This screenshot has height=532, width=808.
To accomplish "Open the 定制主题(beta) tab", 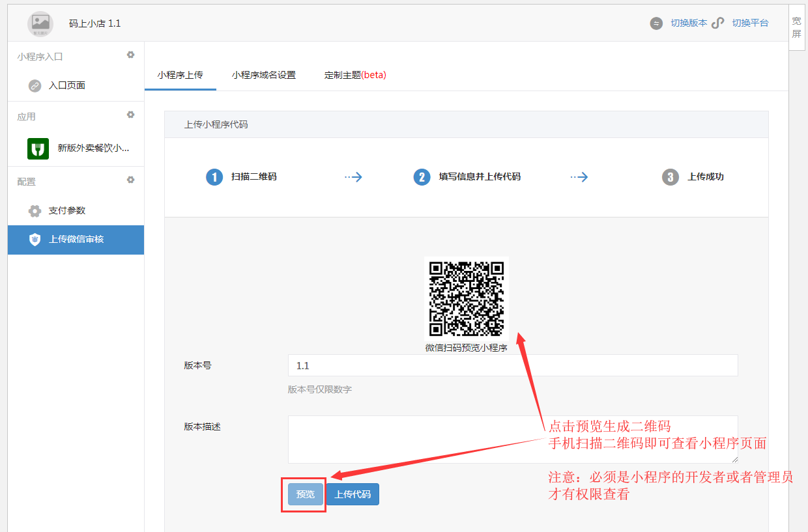I will pos(355,75).
